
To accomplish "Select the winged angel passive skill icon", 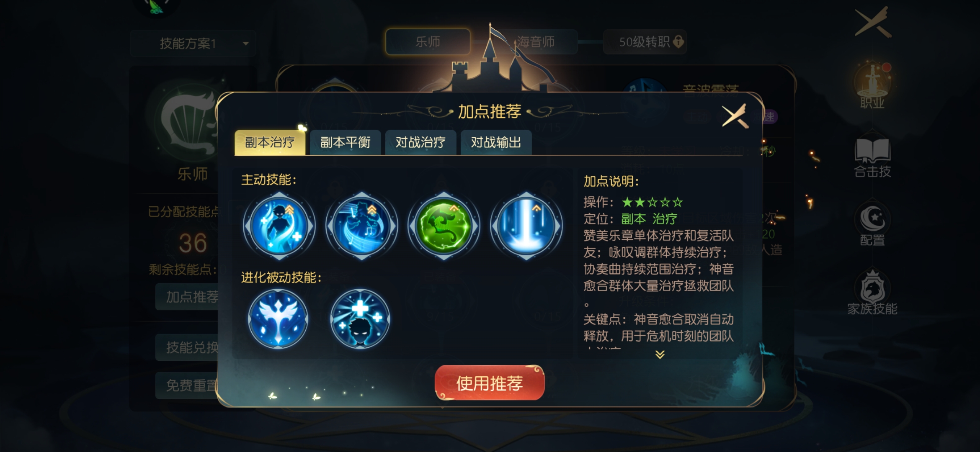I will tap(278, 319).
